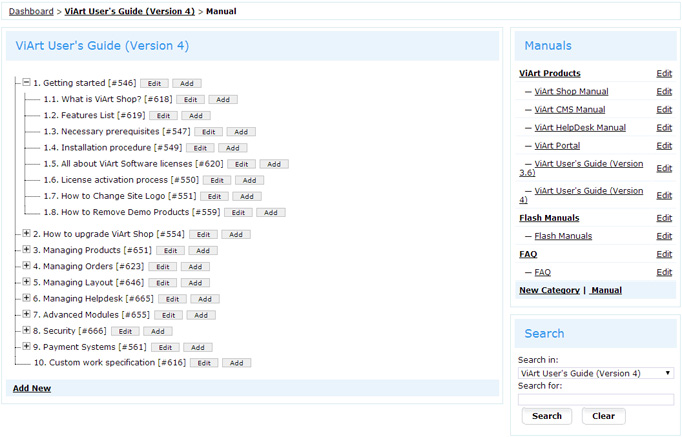Expand the Managing Orders section

[x=27, y=266]
